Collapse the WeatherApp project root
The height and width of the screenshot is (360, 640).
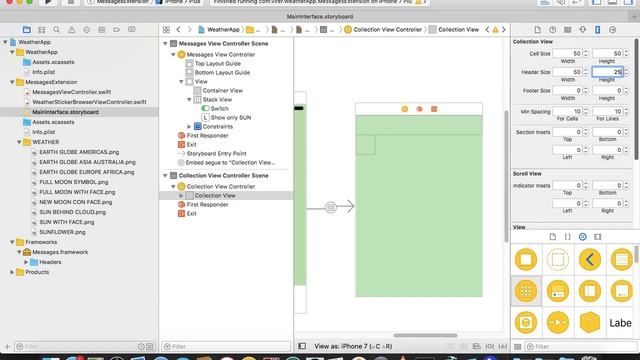coord(5,42)
